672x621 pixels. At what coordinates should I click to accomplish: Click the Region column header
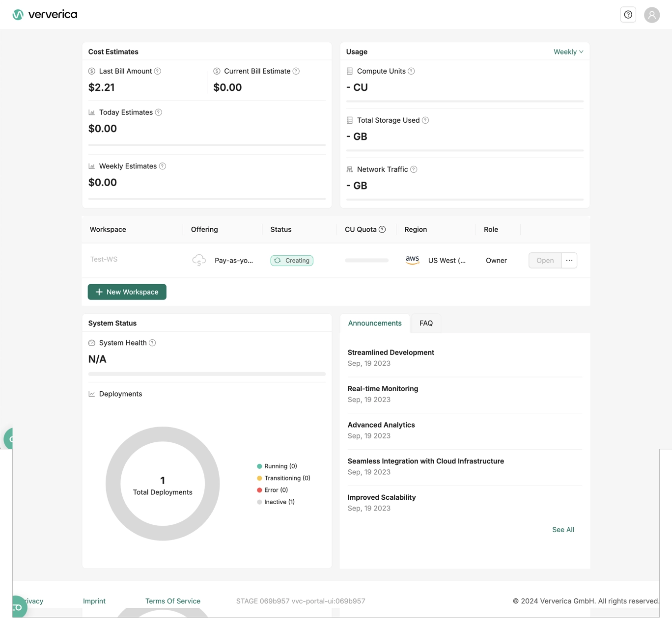pyautogui.click(x=416, y=229)
